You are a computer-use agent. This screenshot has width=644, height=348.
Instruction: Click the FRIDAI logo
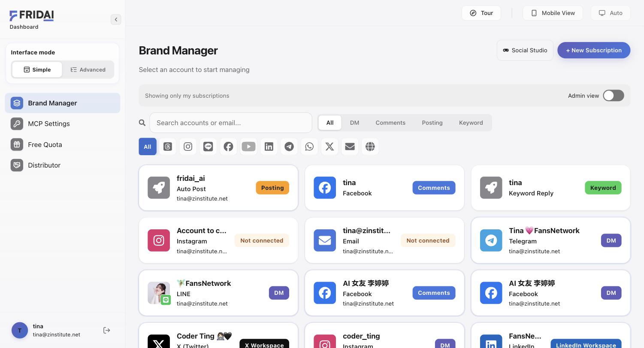pos(32,16)
